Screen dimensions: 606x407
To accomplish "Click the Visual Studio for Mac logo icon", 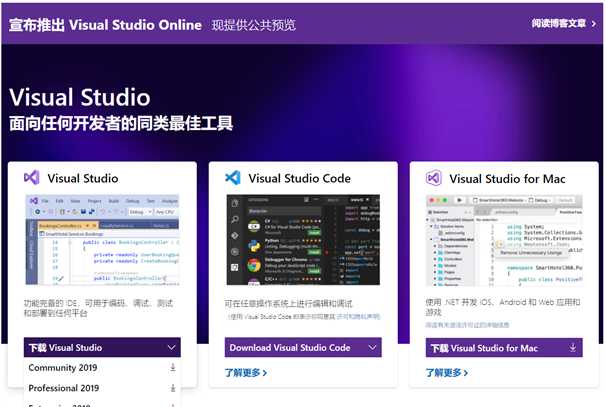I will point(434,178).
